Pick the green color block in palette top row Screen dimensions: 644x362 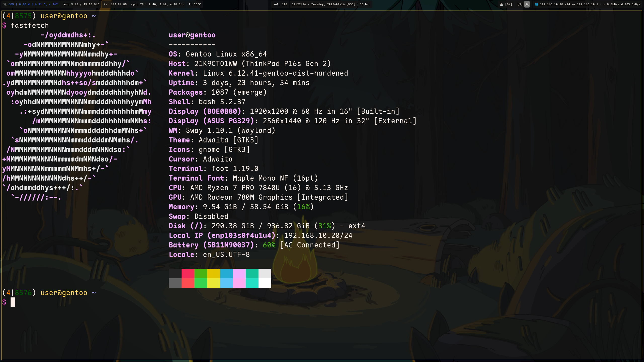click(201, 274)
